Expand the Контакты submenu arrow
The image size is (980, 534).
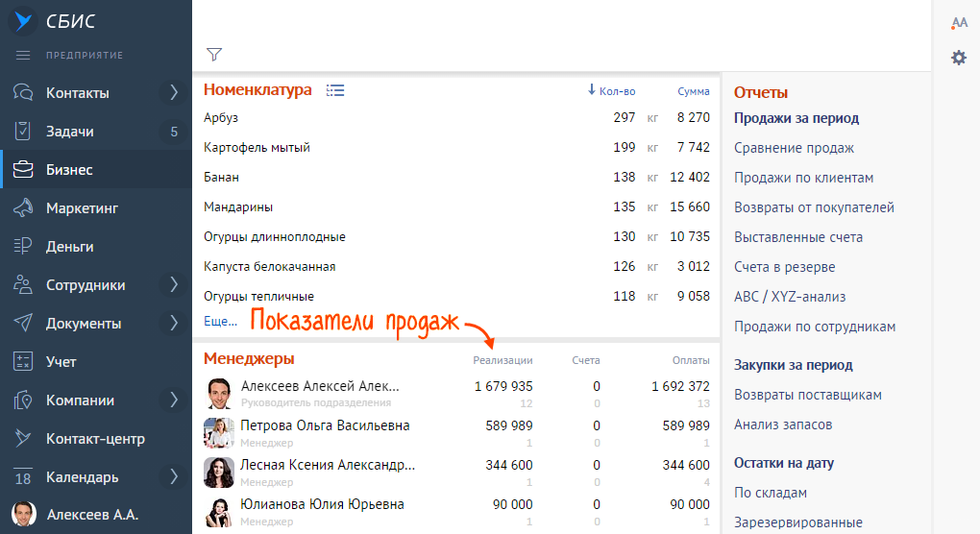(174, 93)
